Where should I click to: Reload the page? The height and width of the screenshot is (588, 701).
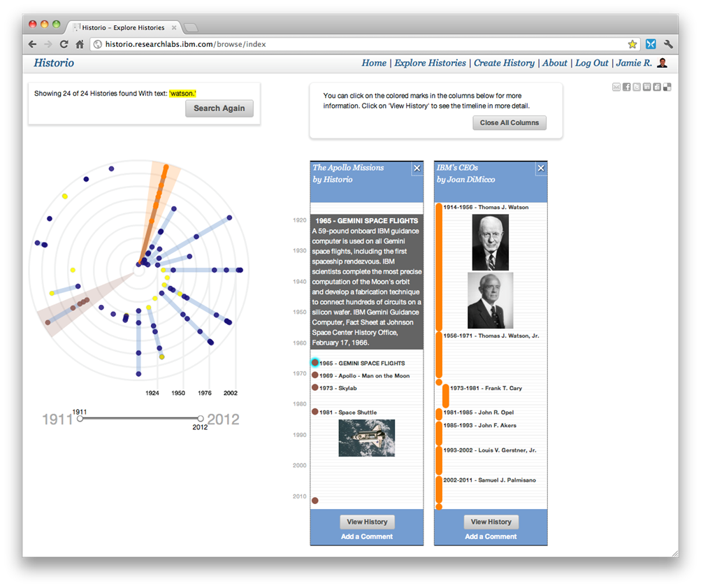pyautogui.click(x=64, y=44)
